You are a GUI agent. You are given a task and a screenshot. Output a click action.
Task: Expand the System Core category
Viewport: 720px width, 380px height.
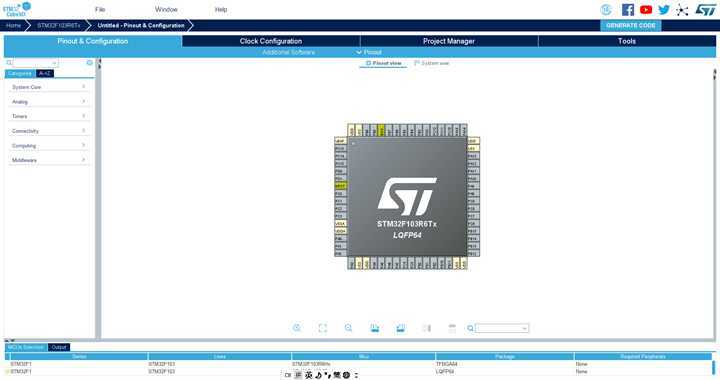click(48, 87)
